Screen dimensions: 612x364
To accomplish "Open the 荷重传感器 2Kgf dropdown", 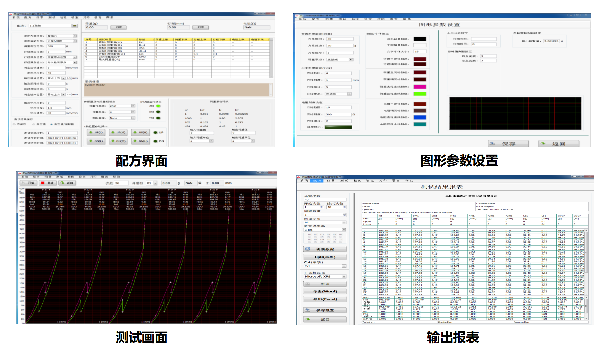I will pos(133,106).
